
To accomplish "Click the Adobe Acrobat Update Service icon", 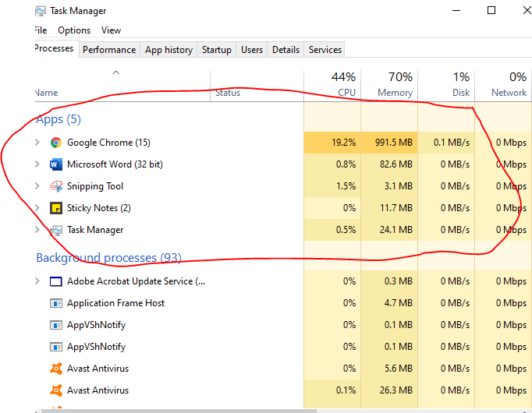I will (56, 281).
